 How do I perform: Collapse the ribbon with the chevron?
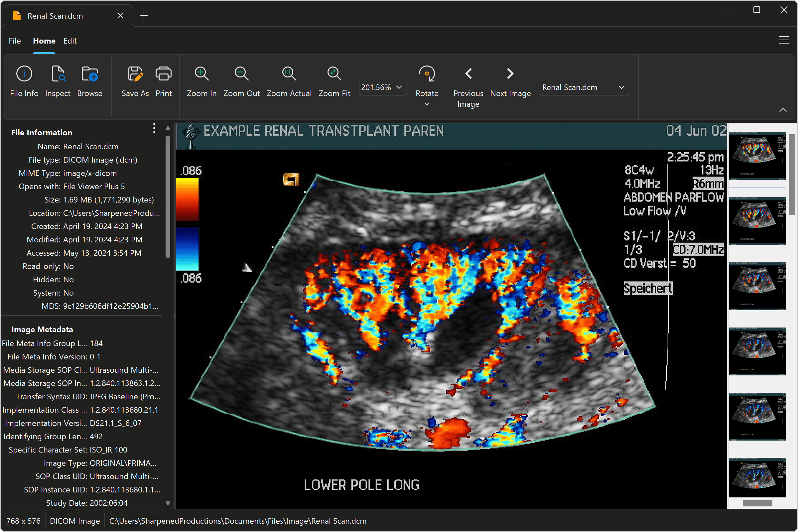click(x=783, y=110)
